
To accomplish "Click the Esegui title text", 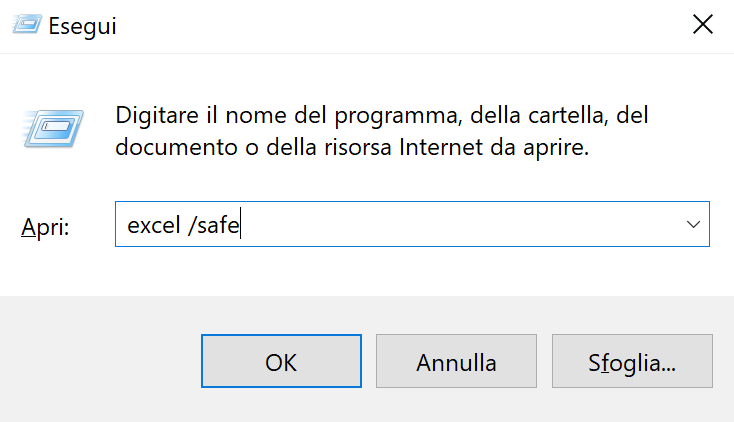I will click(86, 27).
